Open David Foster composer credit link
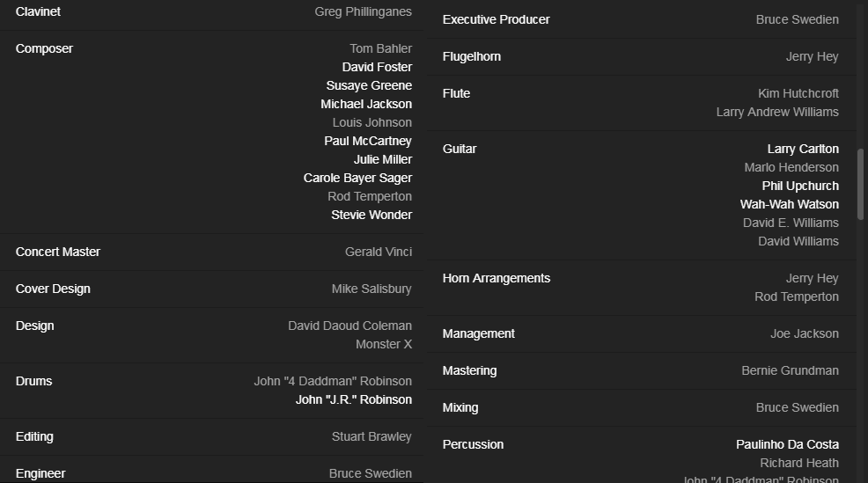 pos(377,67)
